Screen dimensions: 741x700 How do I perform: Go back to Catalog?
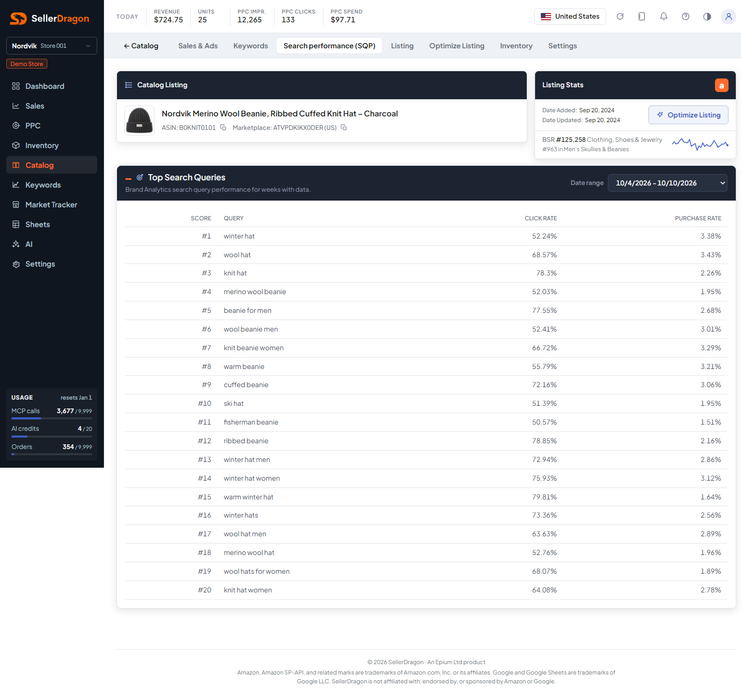coord(141,46)
